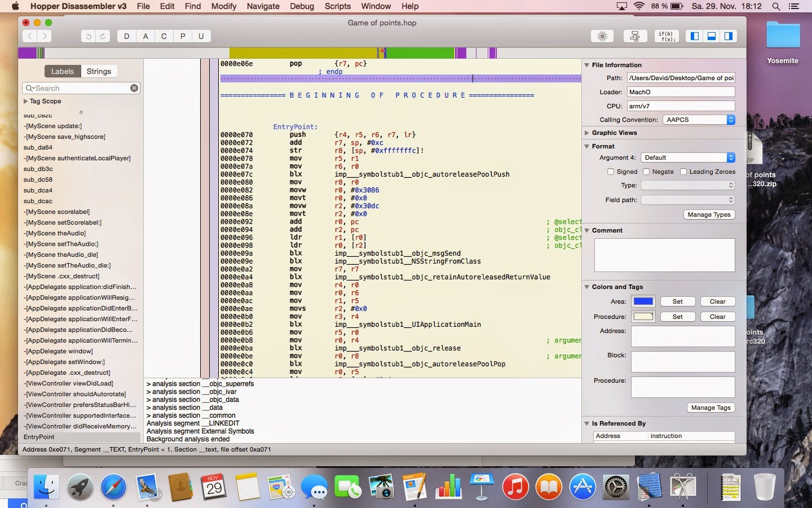Toggle right inspector panel visibility
Screen dimensions: 812x508
[x=729, y=36]
